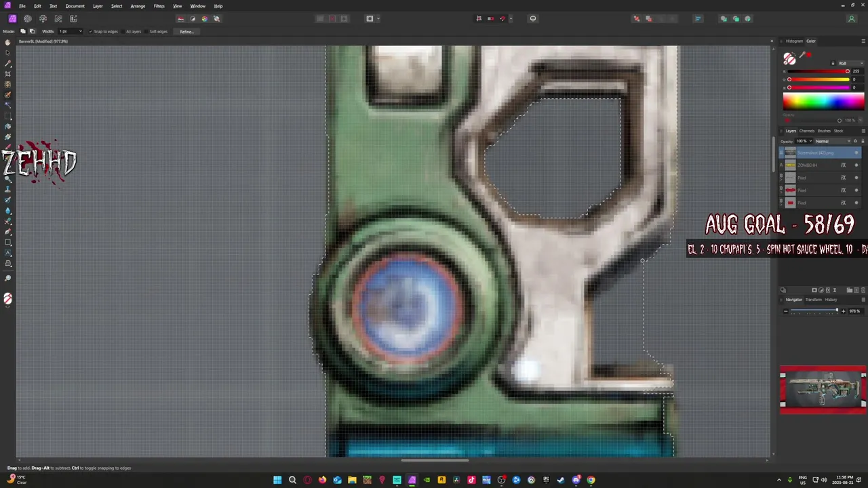Click the R value field showing 255
This screenshot has height=488, width=868.
click(x=856, y=71)
